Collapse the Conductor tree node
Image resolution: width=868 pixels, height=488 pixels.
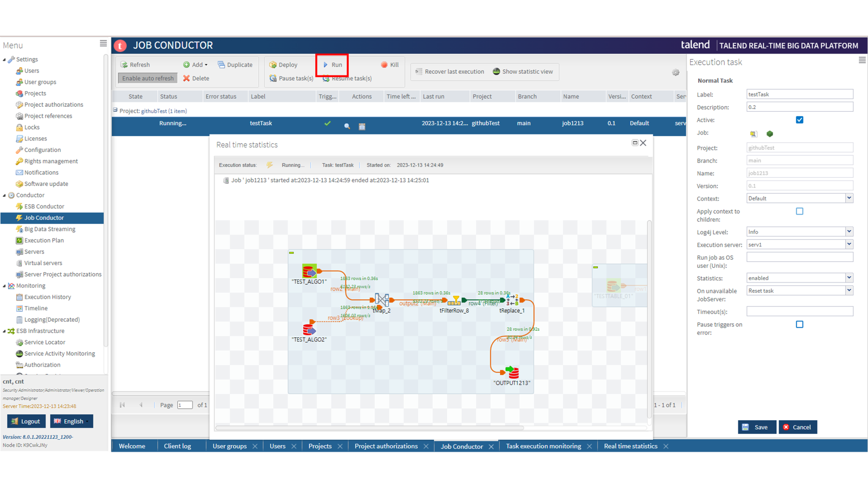(x=4, y=195)
